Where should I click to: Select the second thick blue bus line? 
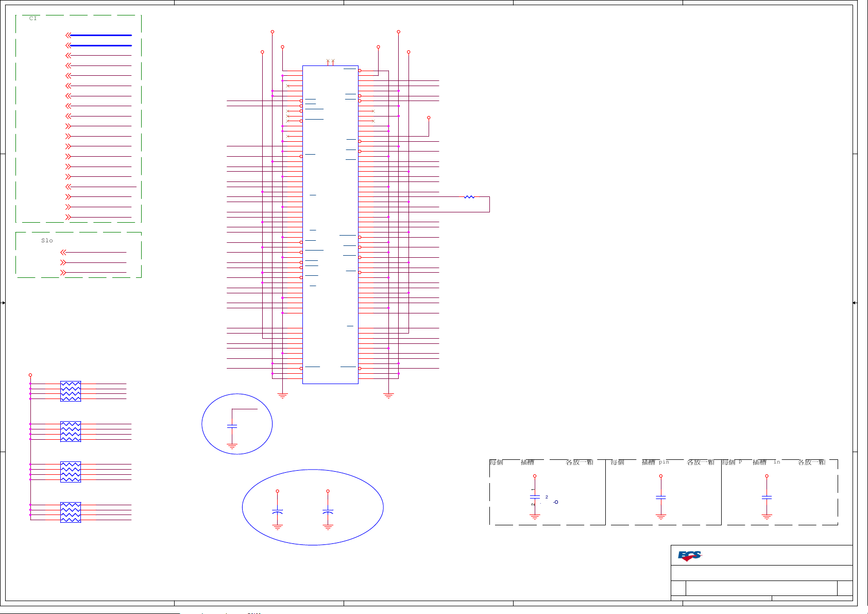101,45
